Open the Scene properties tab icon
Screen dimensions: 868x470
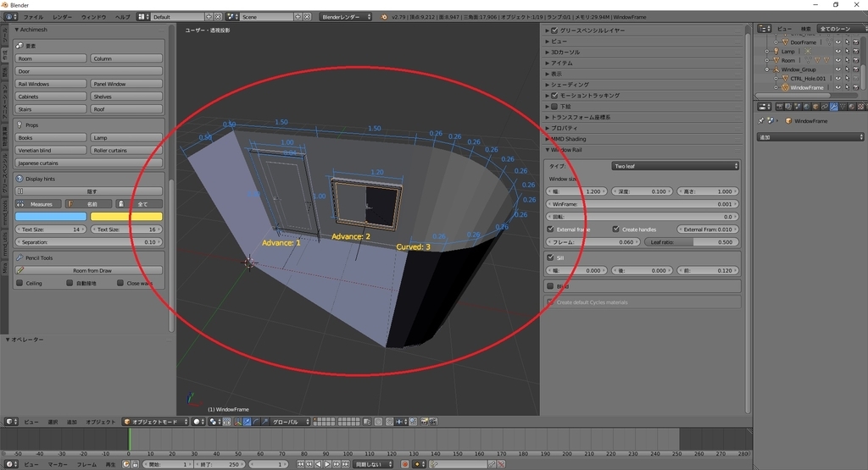click(x=798, y=107)
